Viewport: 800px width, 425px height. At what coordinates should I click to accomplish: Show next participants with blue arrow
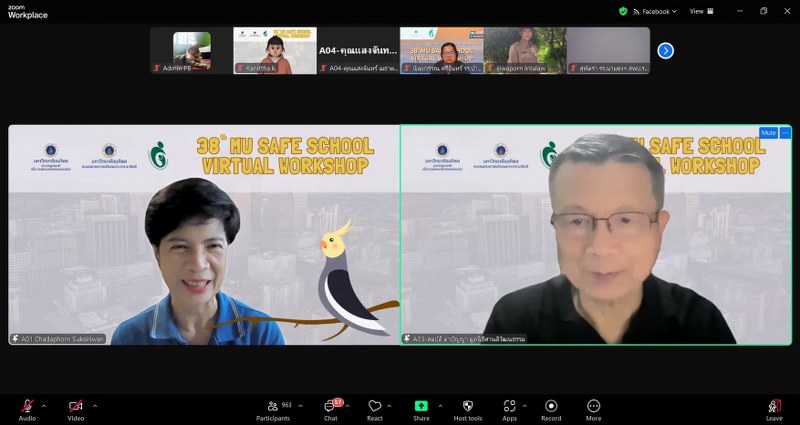665,51
